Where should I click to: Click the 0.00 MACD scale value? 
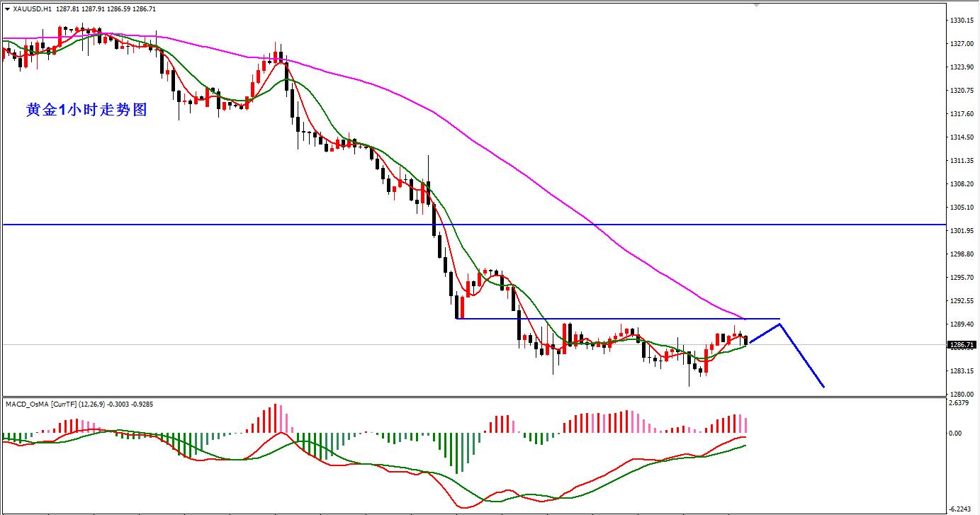[956, 434]
